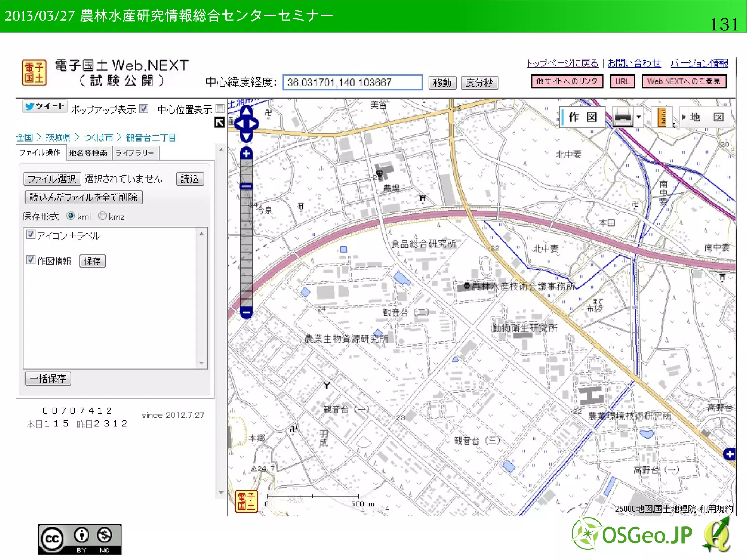747x560 pixels.
Task: Click the layer list scroll up arrow
Action: click(x=201, y=234)
